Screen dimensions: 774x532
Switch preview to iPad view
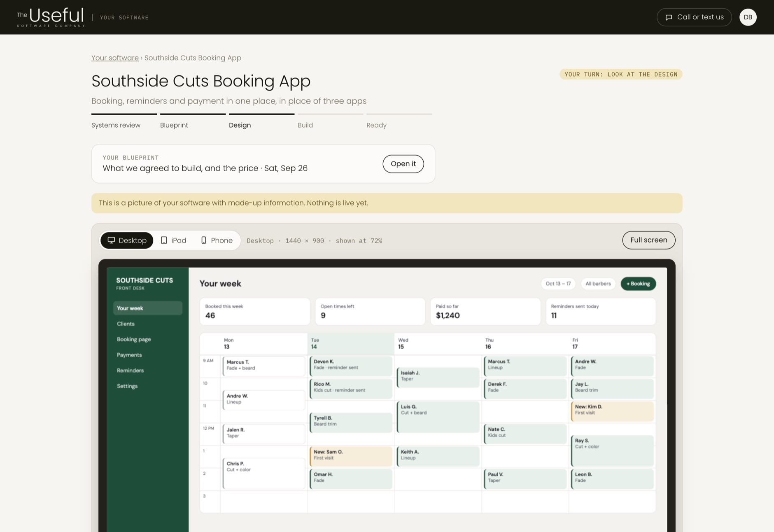click(173, 240)
